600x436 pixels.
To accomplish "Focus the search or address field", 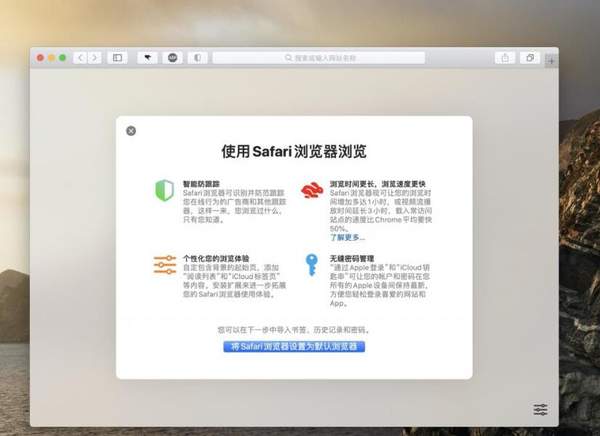I will point(319,58).
